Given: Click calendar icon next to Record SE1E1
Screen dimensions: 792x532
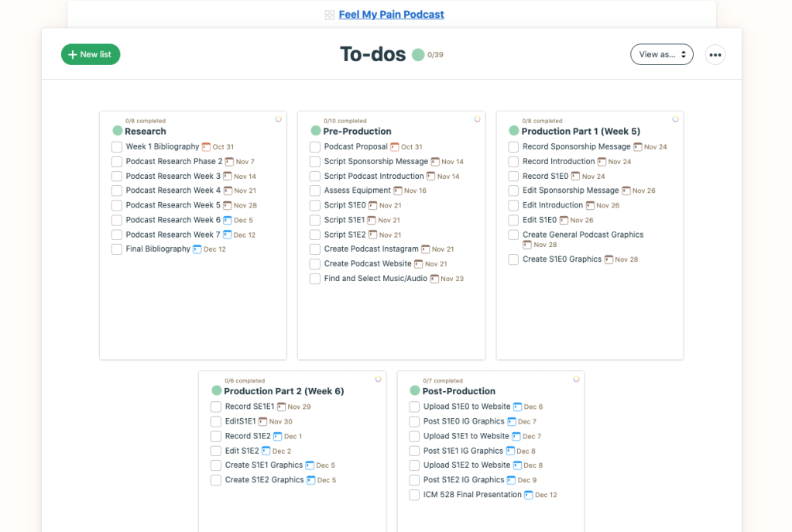Looking at the screenshot, I should pyautogui.click(x=281, y=407).
